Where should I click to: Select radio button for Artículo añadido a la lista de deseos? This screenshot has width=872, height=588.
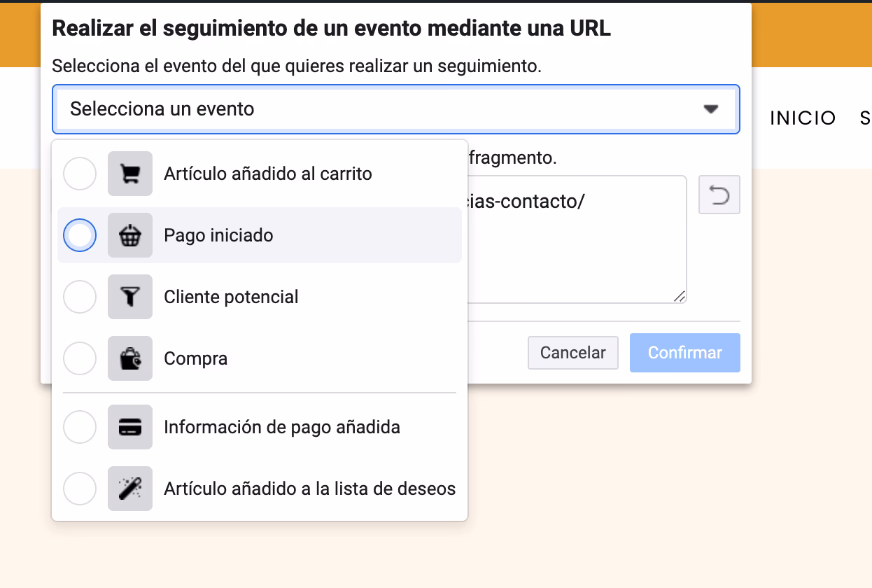80,489
